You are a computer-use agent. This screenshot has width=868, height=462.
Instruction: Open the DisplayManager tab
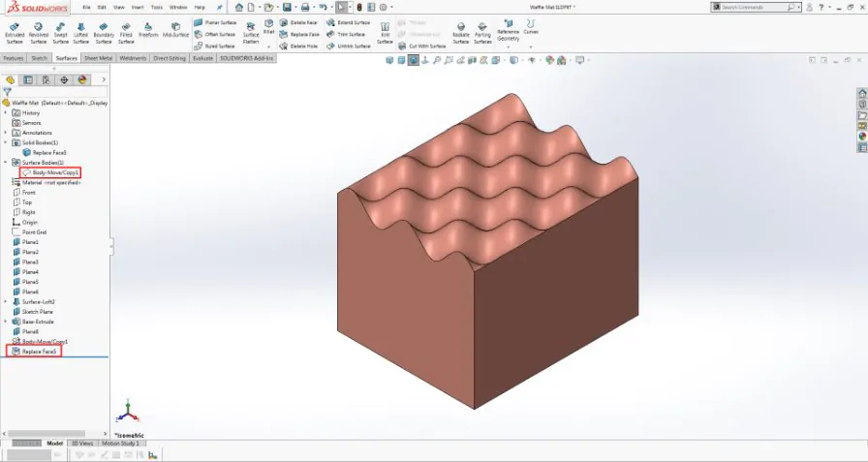[82, 80]
